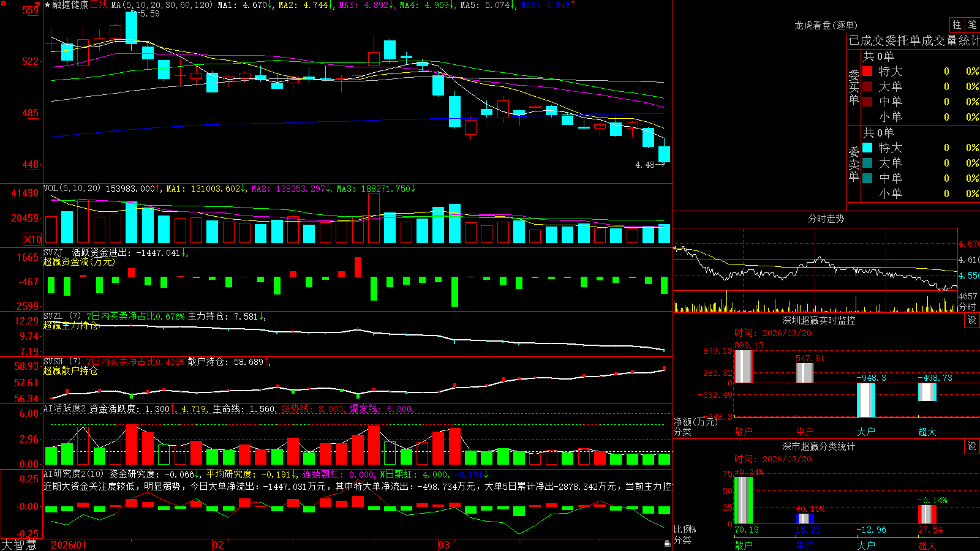
Task: Click the 深市超赢分类统计 panel title
Action: point(818,446)
